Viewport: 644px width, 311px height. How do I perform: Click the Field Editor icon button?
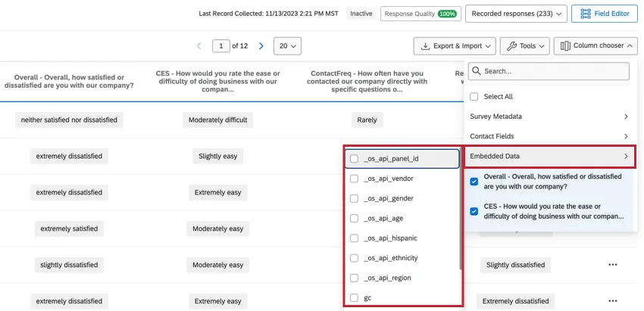[586, 14]
